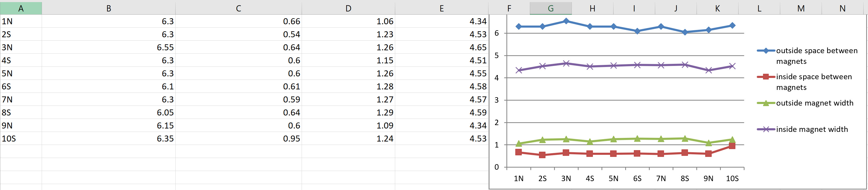
Task: Select green triangle data point at 9N
Action: tap(708, 143)
